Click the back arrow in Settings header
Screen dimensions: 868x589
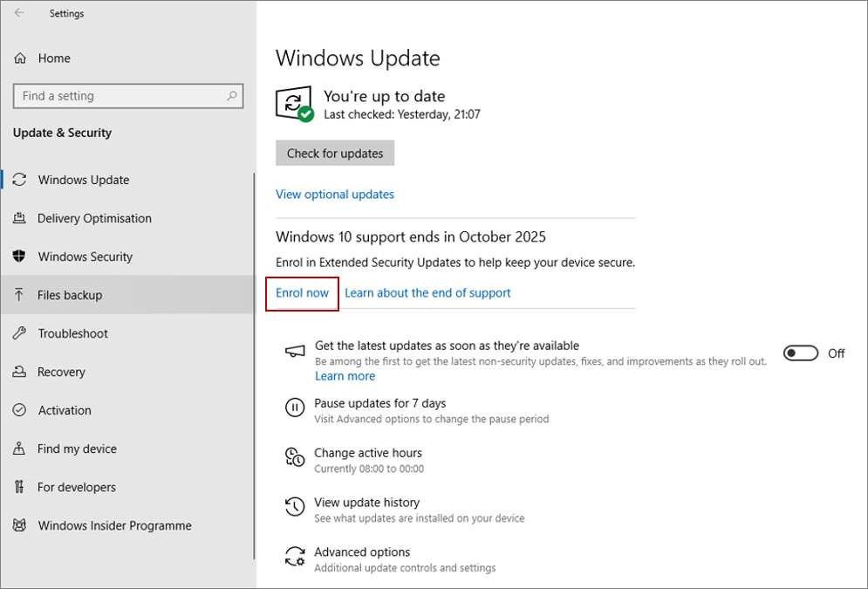click(19, 13)
